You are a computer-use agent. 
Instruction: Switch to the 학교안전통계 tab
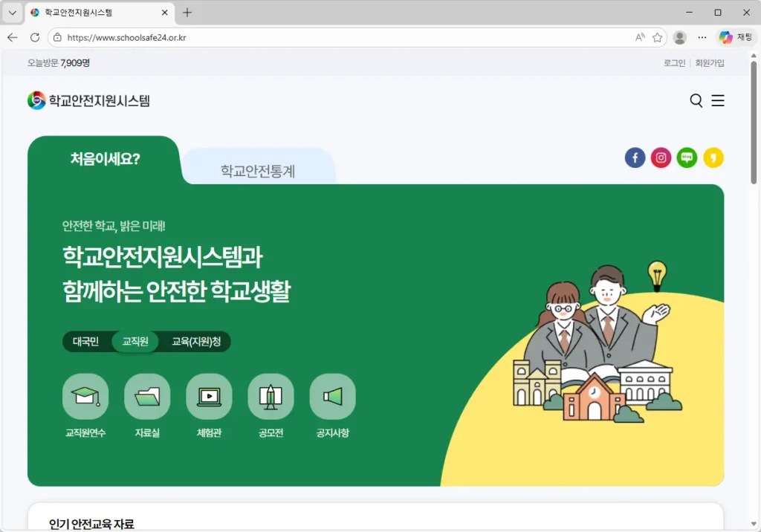pos(258,171)
